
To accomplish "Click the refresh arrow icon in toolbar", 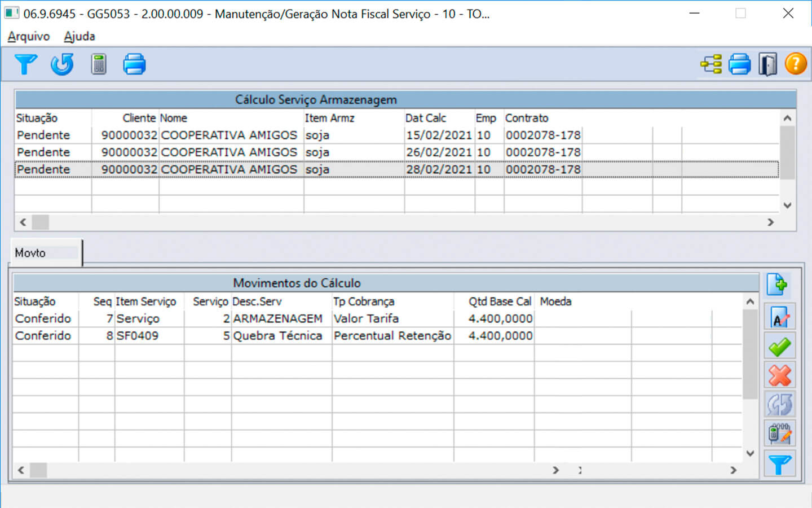I will [x=62, y=64].
